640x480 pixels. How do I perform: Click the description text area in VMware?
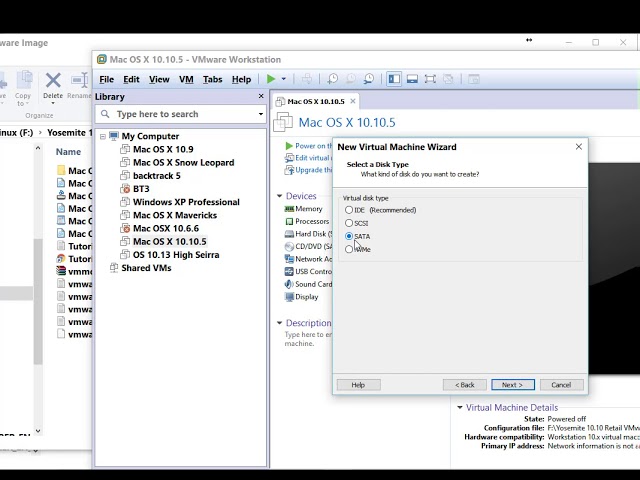pyautogui.click(x=309, y=339)
